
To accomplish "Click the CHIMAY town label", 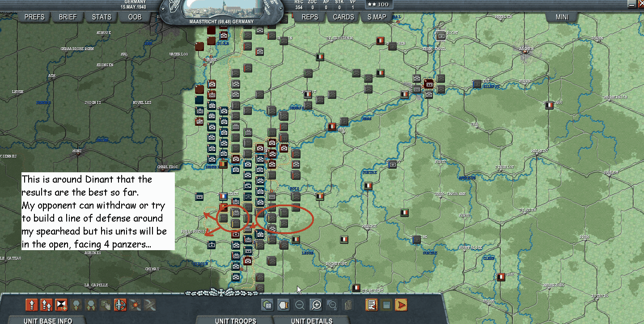I will [152, 269].
